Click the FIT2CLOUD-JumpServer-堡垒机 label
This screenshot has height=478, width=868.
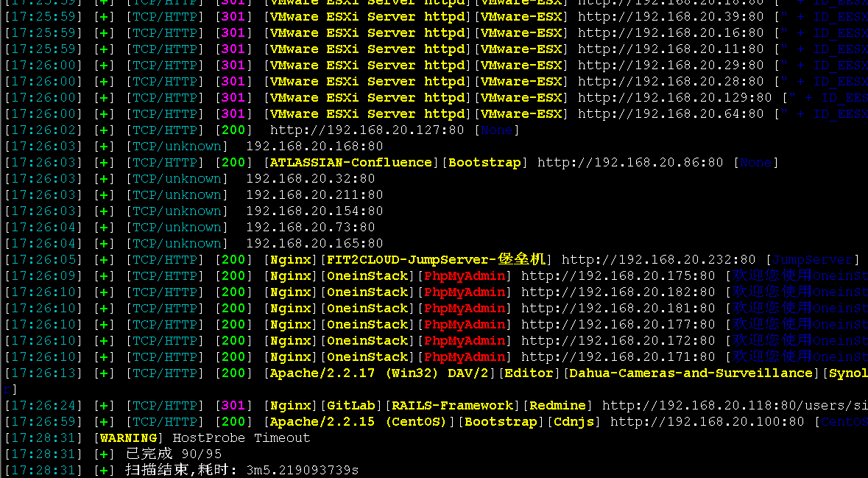(x=437, y=259)
